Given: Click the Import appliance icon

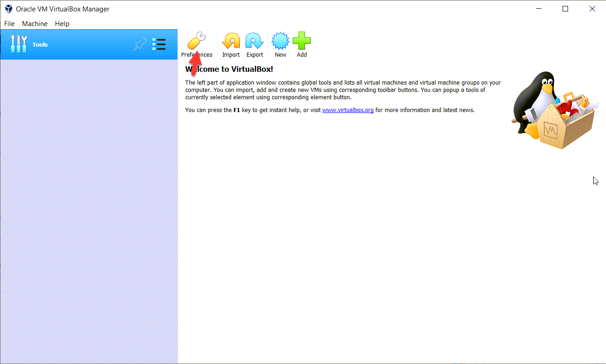Looking at the screenshot, I should (x=231, y=41).
